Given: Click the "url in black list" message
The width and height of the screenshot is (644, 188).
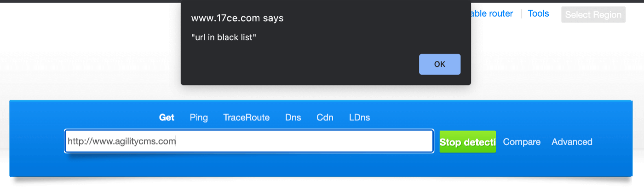Looking at the screenshot, I should click(224, 37).
